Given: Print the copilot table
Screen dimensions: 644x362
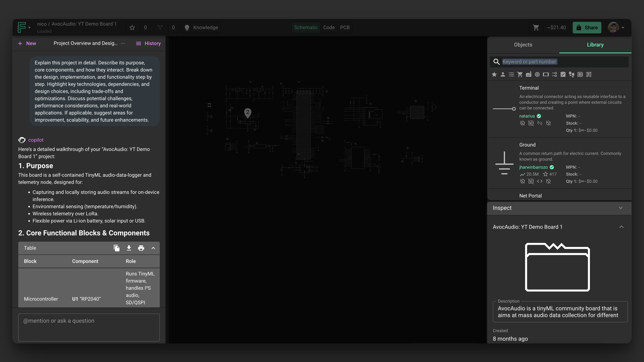Looking at the screenshot, I should pyautogui.click(x=141, y=248).
